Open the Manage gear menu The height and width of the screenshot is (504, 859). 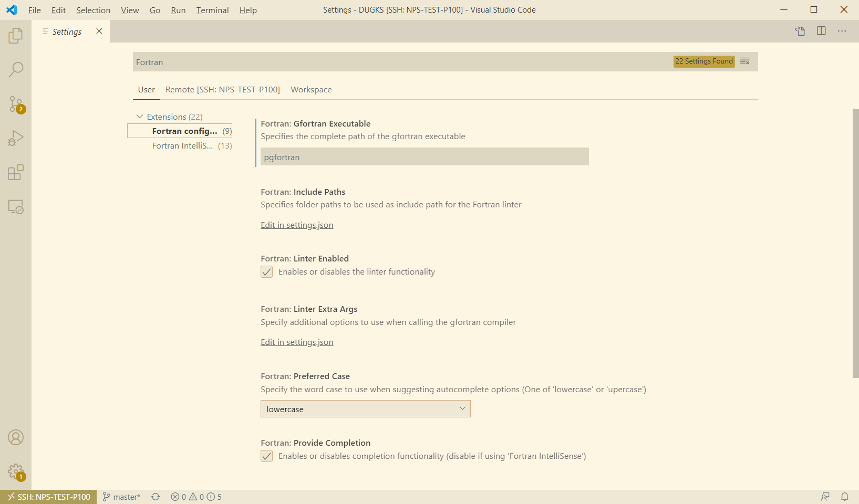tap(16, 471)
